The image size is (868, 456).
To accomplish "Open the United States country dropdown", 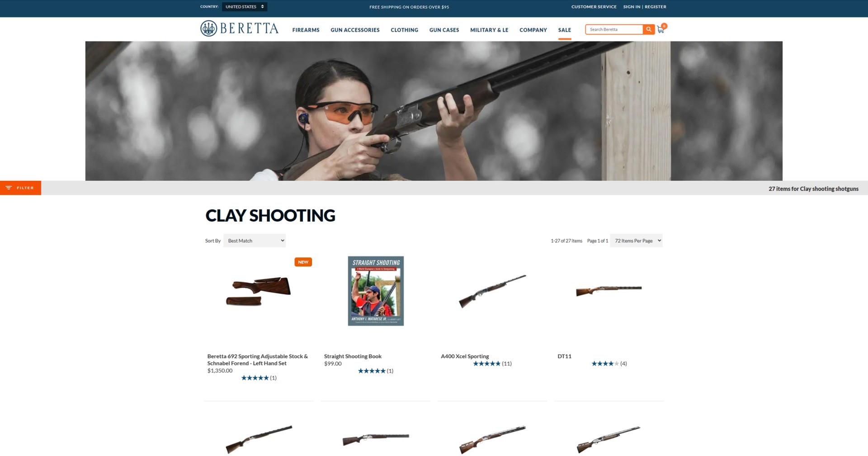I will (245, 7).
